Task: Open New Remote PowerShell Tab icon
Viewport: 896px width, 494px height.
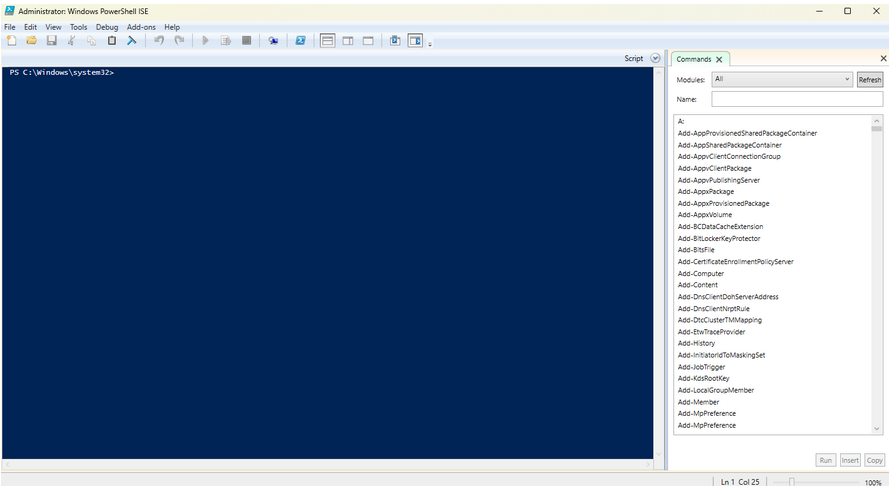Action: (x=273, y=41)
